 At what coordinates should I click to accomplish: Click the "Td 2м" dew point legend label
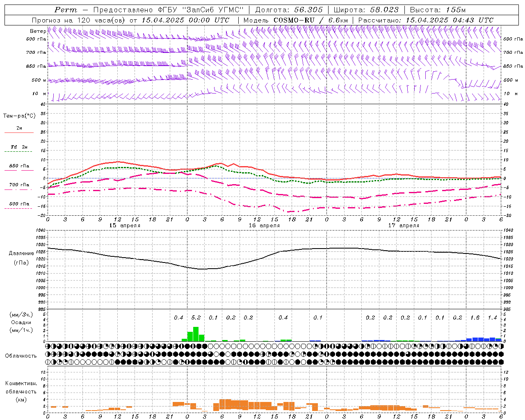[x=19, y=147]
